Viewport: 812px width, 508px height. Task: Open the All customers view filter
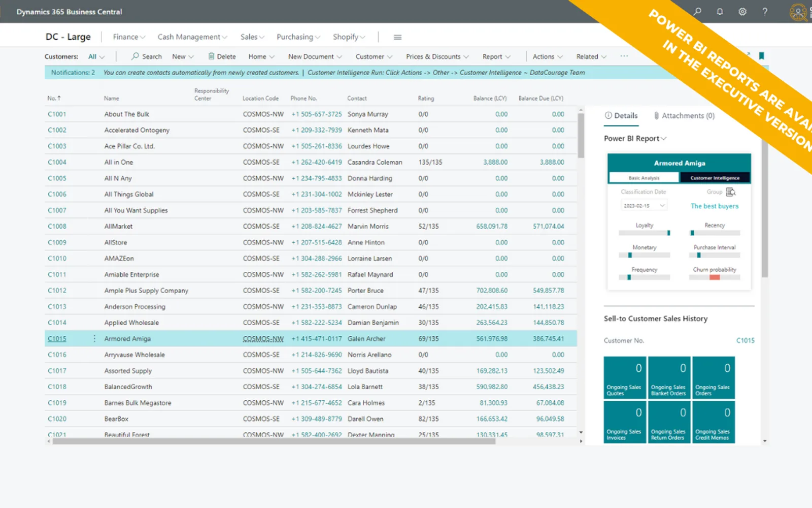pos(96,56)
